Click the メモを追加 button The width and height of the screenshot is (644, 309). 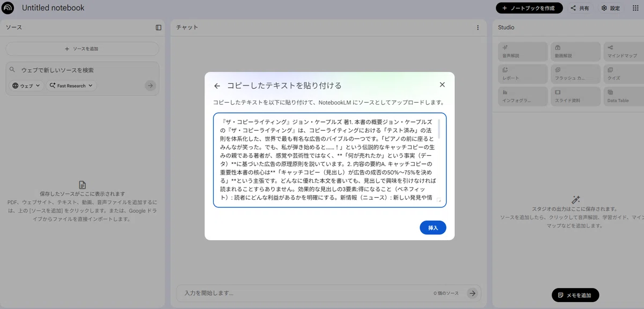[575, 295]
